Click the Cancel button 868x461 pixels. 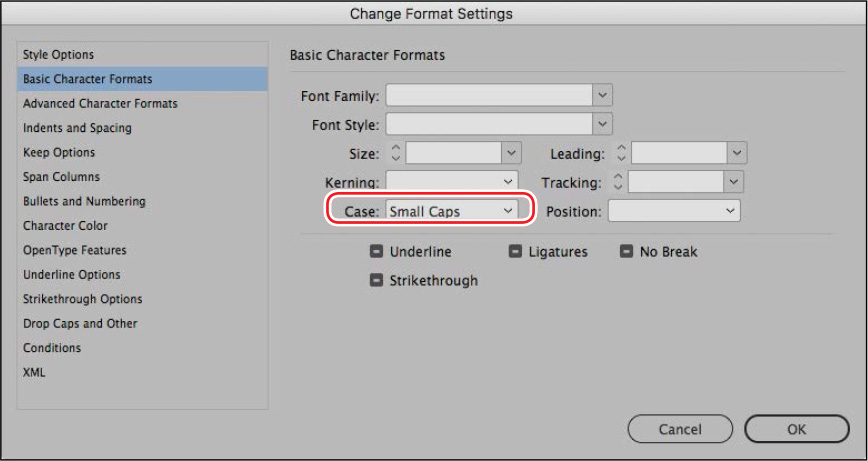pyautogui.click(x=680, y=429)
